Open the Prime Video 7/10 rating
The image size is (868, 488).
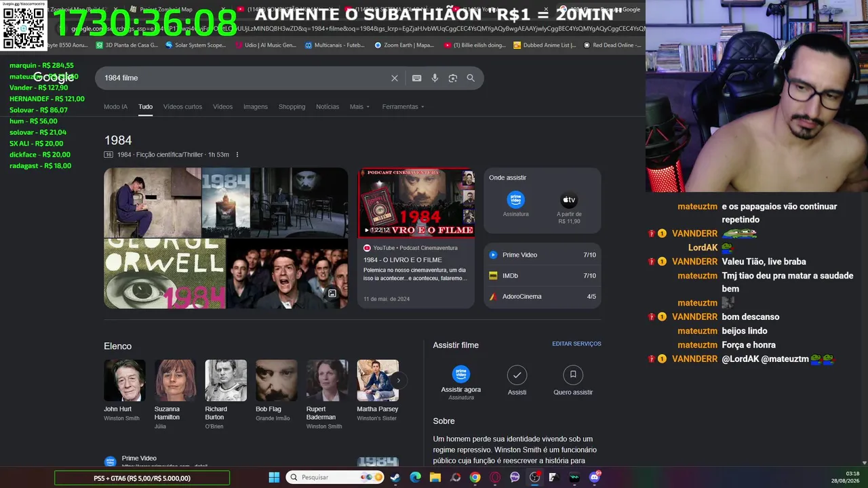pos(542,255)
